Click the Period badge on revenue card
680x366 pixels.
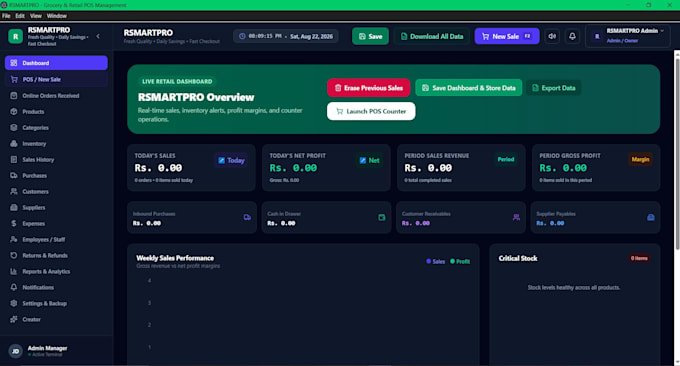(506, 160)
